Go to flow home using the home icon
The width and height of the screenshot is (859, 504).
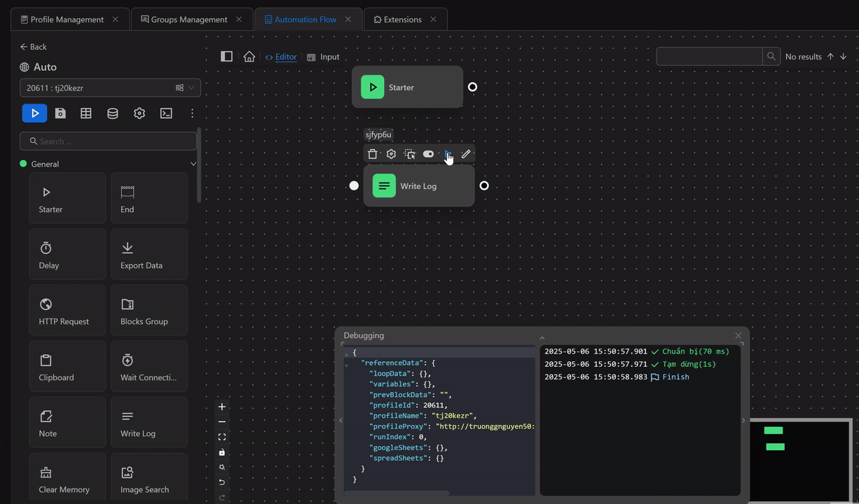pos(249,56)
